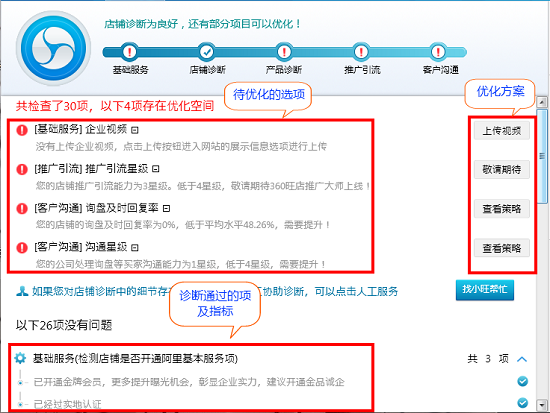Click the scrollbar down arrow

(x=542, y=405)
